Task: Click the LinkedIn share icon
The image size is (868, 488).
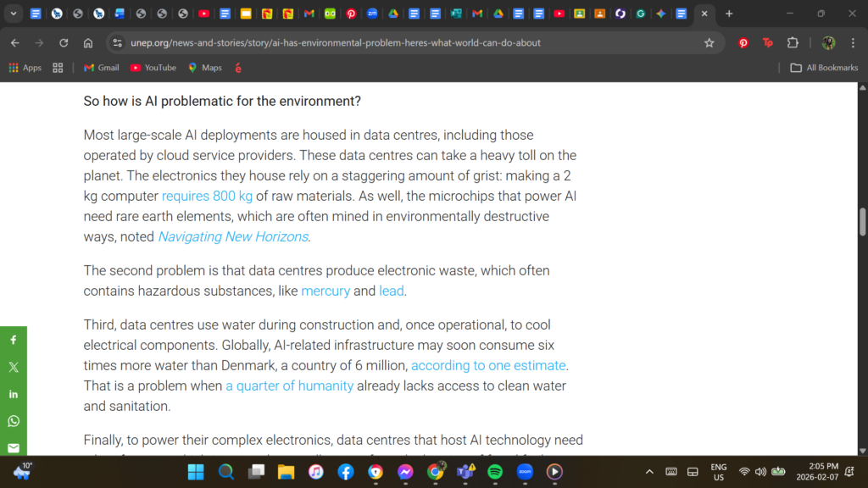Action: (13, 394)
